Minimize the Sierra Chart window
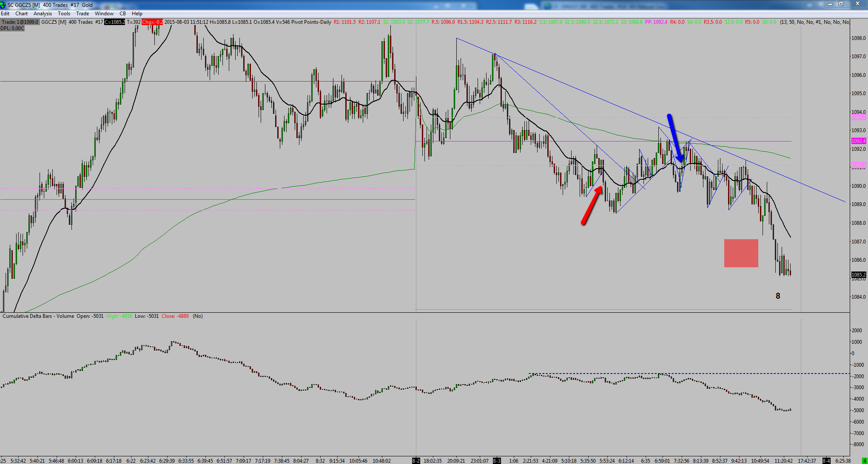Screen dimensions: 868x464 point(830,4)
